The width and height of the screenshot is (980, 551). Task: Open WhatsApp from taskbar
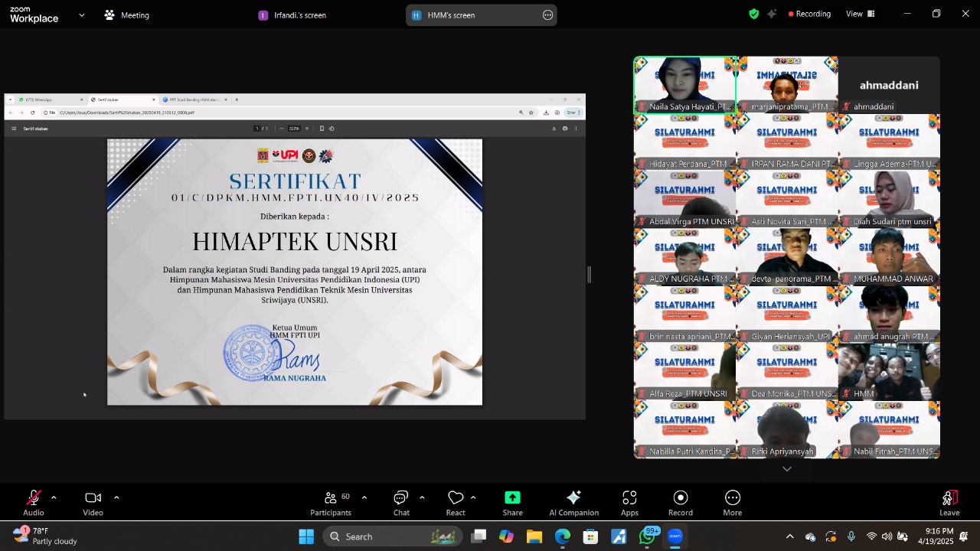(648, 536)
